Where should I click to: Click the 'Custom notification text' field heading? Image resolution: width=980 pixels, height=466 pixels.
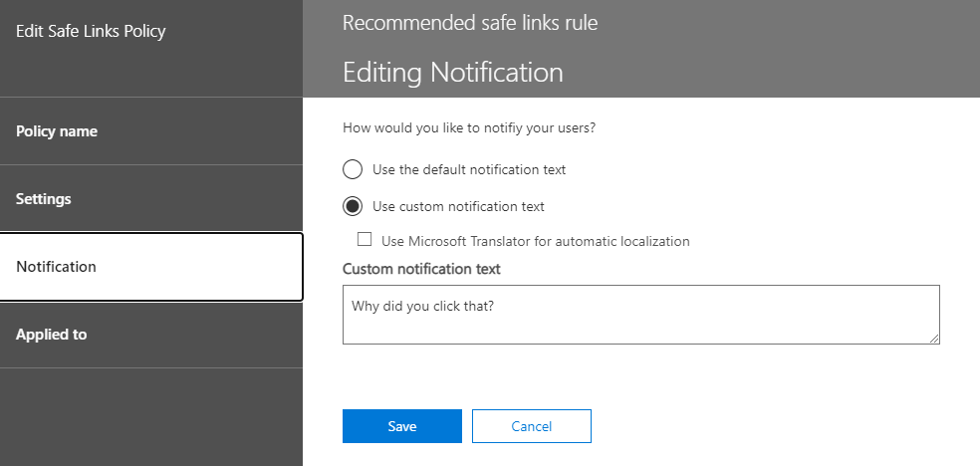421,269
